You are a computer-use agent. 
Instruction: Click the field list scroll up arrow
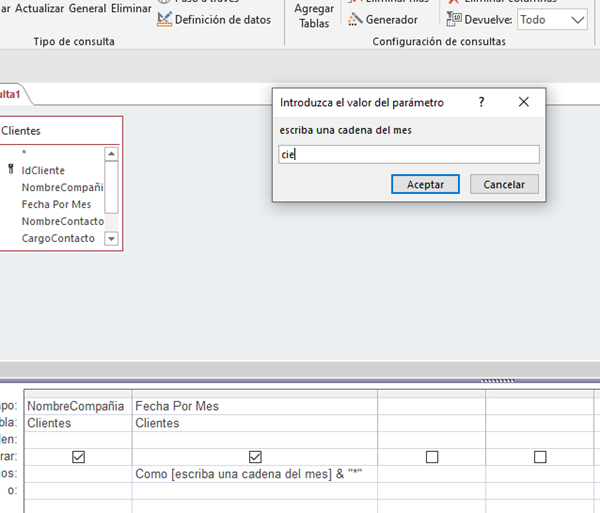[x=111, y=154]
